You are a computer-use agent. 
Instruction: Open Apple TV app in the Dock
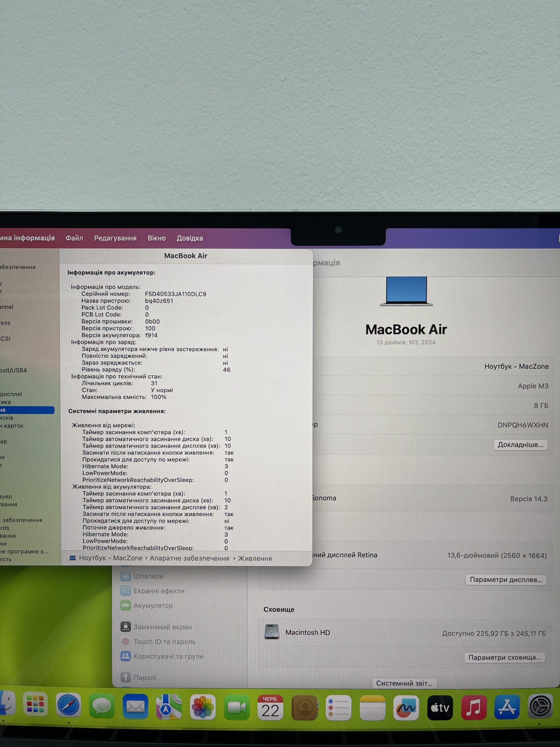[x=440, y=708]
